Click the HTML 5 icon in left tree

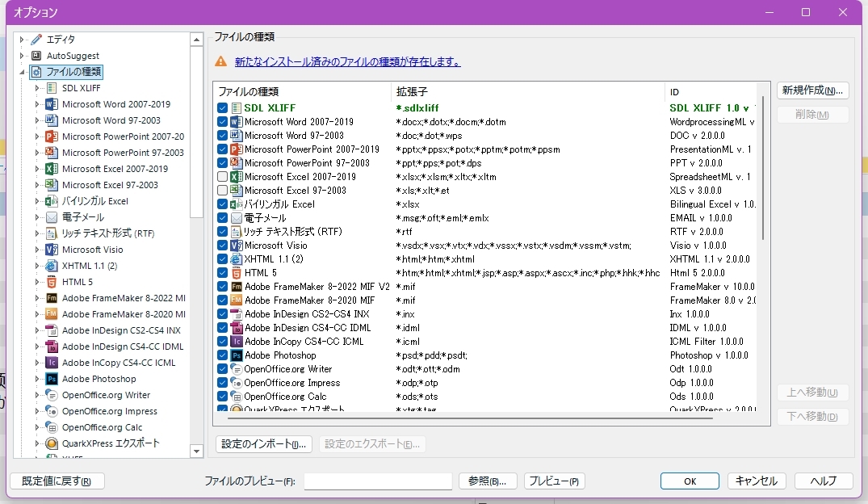[52, 282]
